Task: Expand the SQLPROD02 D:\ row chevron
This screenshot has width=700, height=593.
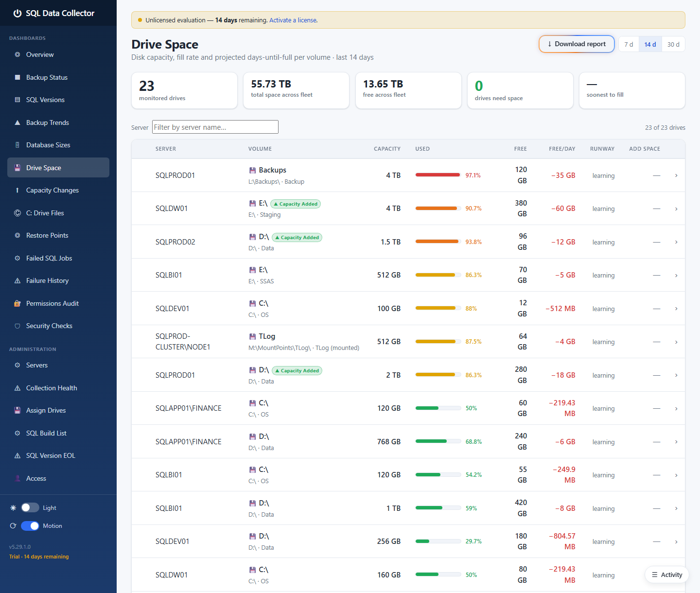Action: tap(676, 242)
